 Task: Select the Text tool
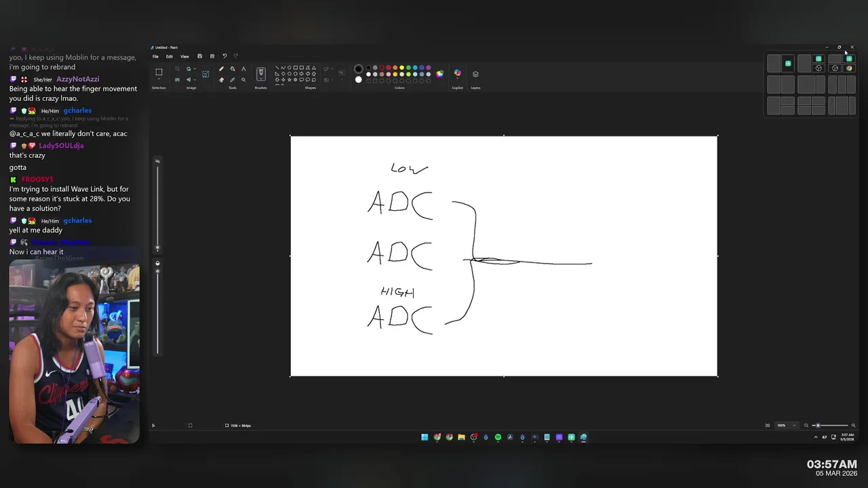pos(243,68)
